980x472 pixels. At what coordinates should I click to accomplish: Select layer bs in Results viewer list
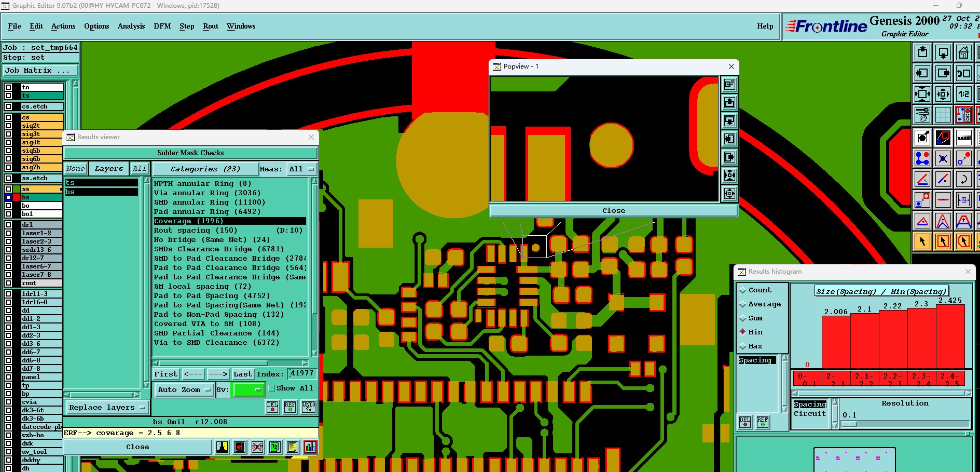point(102,192)
